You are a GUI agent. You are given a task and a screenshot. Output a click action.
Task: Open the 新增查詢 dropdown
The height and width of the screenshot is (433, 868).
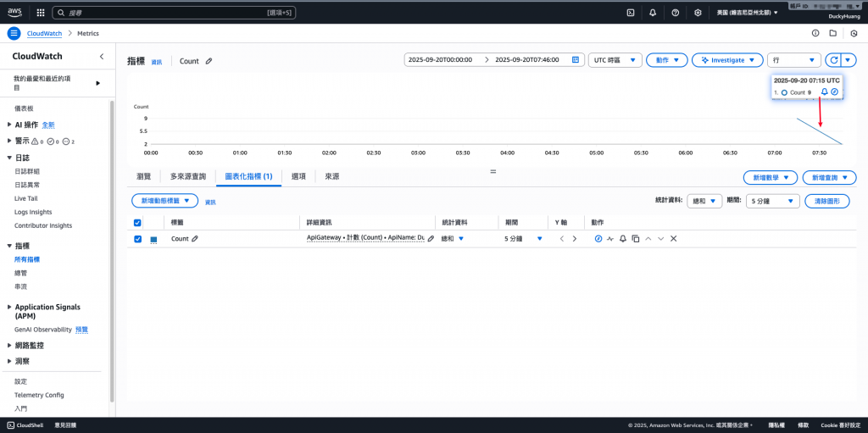coord(829,177)
